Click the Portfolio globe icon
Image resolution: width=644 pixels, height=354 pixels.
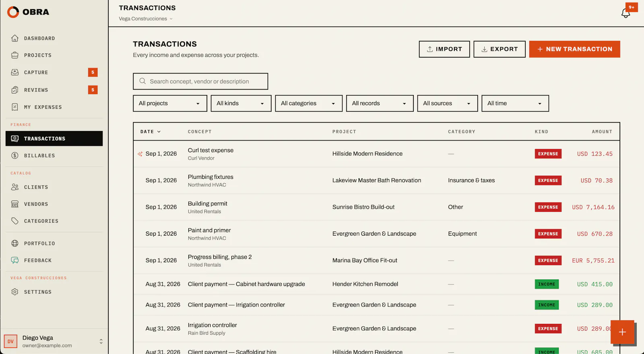pos(15,243)
